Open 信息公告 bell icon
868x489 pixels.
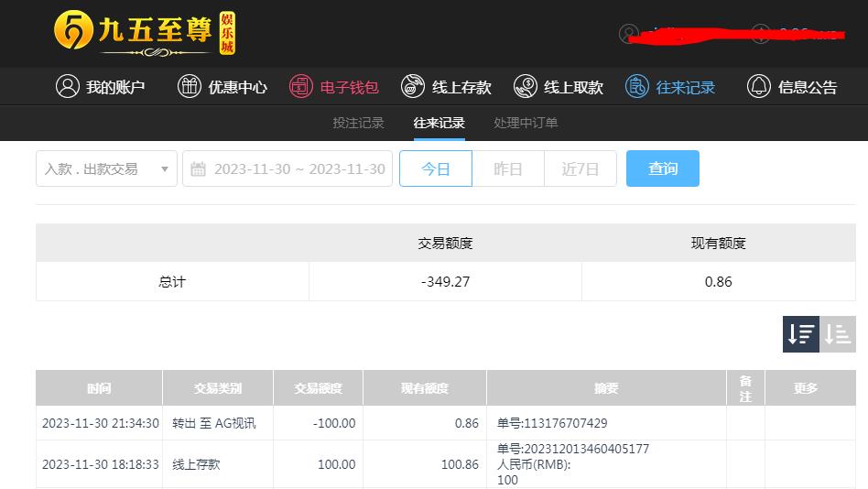click(x=759, y=86)
